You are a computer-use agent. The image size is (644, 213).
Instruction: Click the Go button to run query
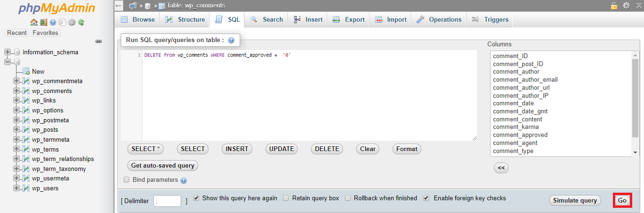coord(622,200)
